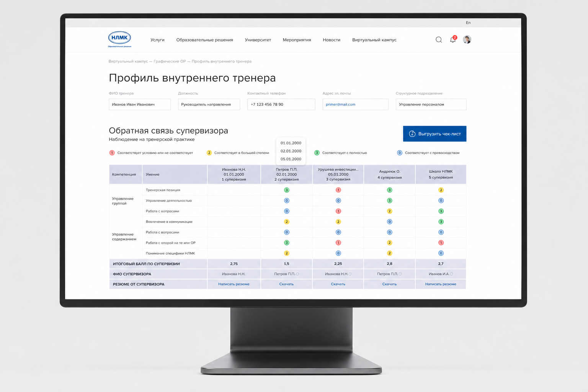Select Управление деятельностью badge under 2 супервизия
The width and height of the screenshot is (588, 392).
[x=287, y=201]
